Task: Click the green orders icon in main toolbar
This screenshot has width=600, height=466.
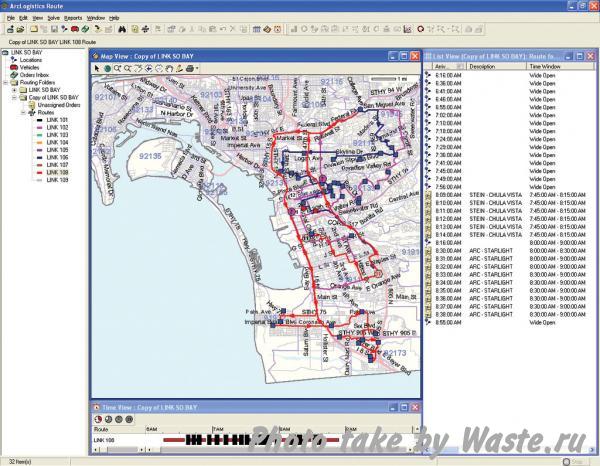Action: 85,29
